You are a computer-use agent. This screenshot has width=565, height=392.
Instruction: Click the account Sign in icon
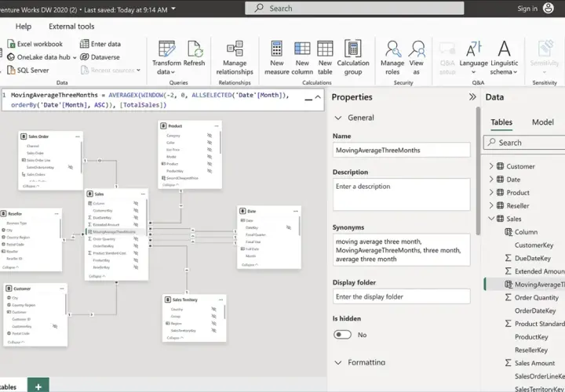548,9
